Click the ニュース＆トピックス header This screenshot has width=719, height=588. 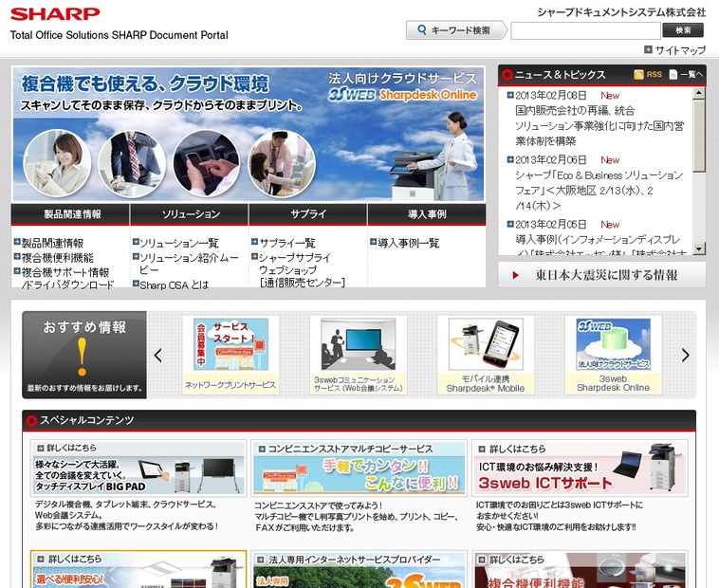pos(560,74)
